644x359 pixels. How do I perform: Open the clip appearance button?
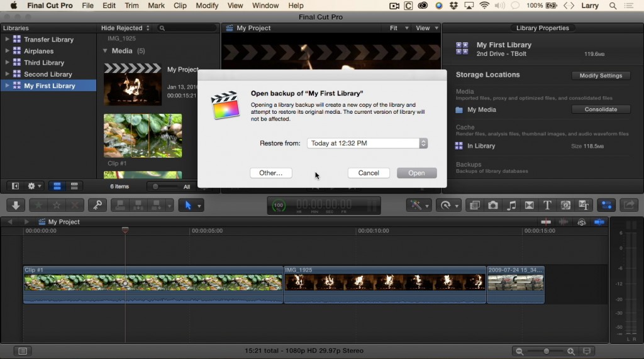click(x=587, y=351)
